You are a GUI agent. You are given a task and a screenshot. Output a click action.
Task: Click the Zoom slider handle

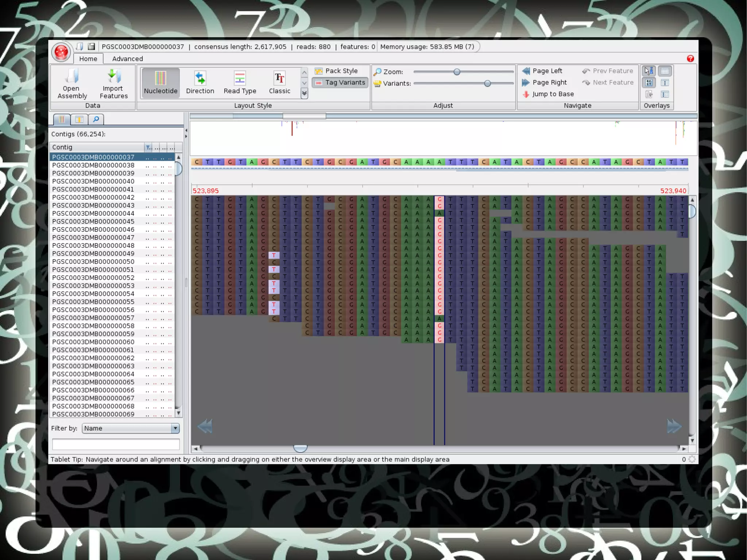[x=457, y=72]
